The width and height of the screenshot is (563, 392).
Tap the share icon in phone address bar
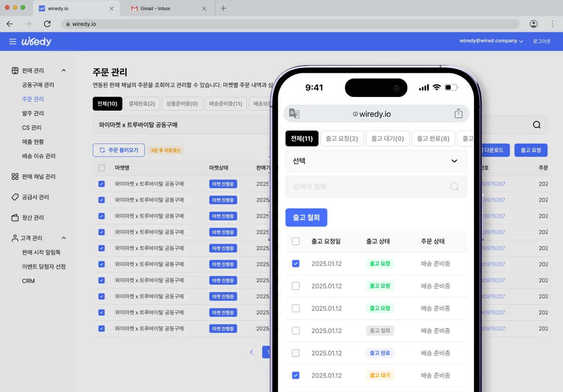pos(458,114)
